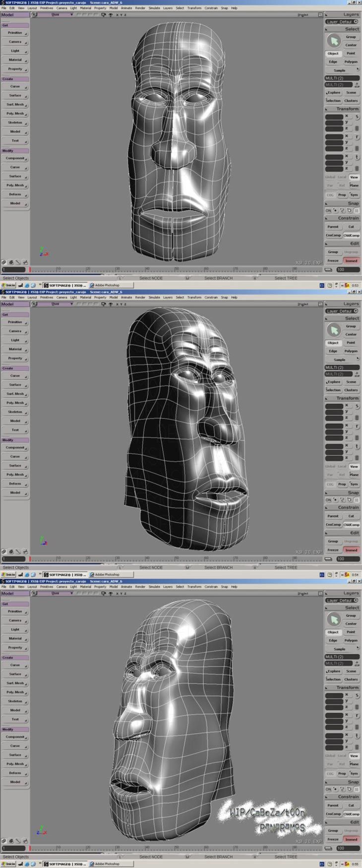Enable the Point filter in top XSI window
The image size is (362, 868).
(x=351, y=54)
